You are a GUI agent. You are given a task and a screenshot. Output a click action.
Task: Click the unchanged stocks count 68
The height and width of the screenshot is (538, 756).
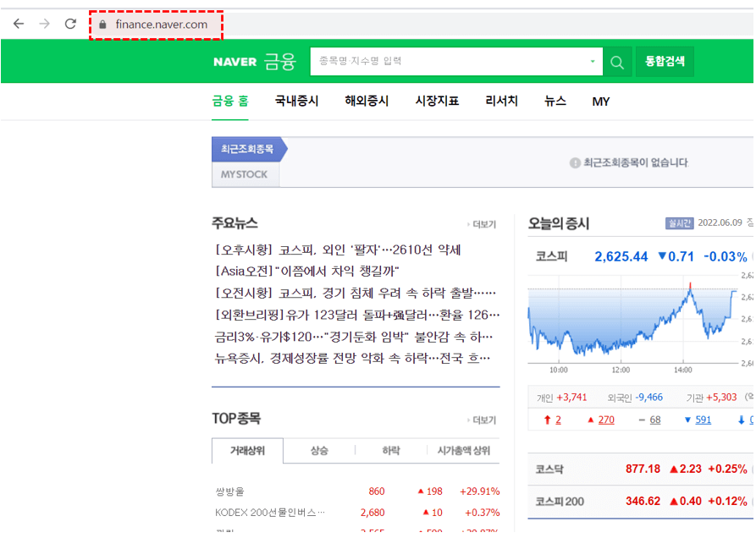(654, 420)
